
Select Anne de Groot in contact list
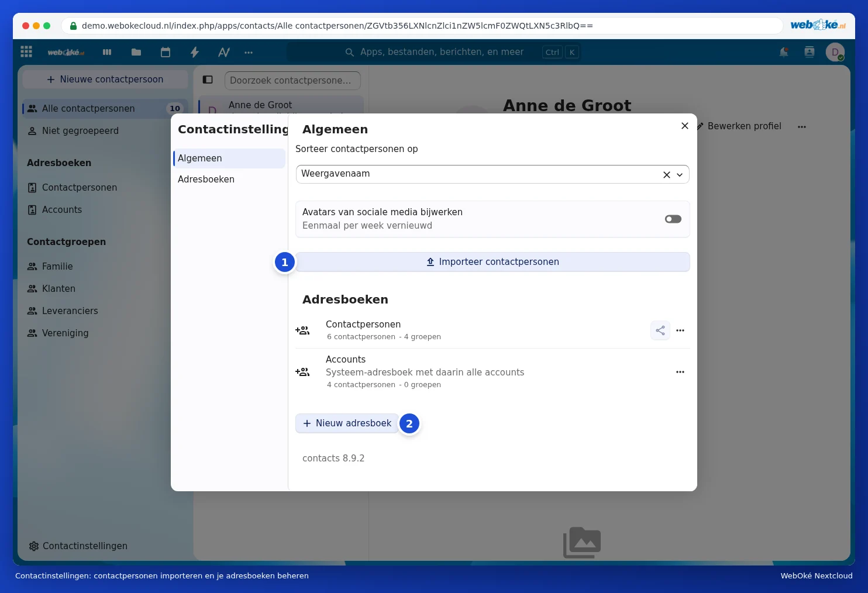pos(281,105)
